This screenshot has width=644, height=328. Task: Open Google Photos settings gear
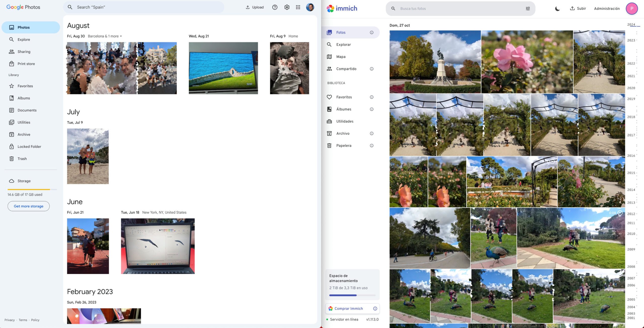click(x=287, y=7)
